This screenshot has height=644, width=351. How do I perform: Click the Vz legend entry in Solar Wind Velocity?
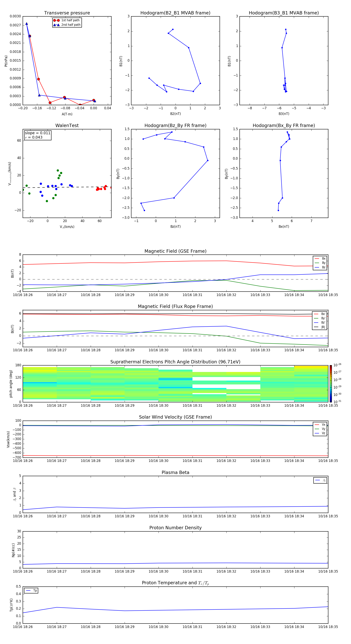320,433
